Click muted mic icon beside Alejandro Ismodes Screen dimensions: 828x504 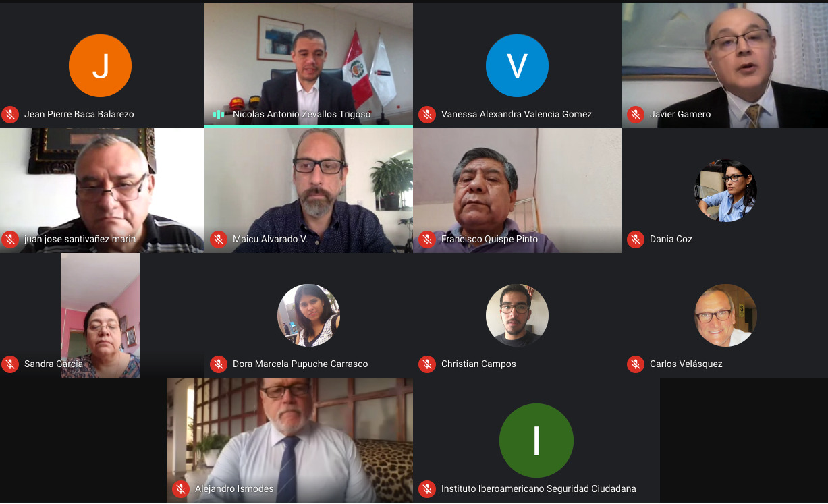tap(180, 488)
